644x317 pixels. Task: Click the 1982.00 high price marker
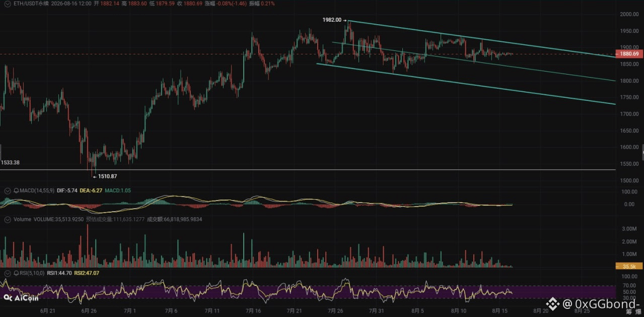332,20
